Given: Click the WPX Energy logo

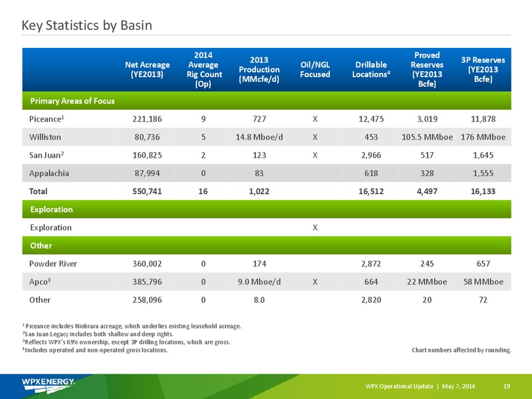Looking at the screenshot, I should point(48,386).
